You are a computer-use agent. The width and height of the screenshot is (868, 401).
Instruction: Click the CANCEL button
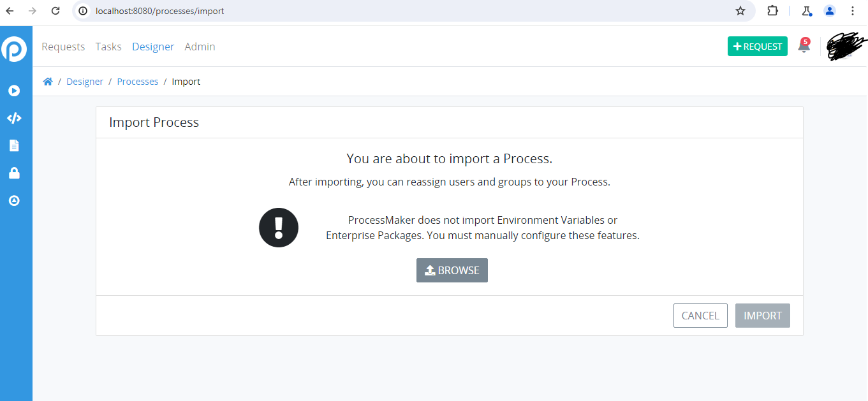pyautogui.click(x=700, y=316)
